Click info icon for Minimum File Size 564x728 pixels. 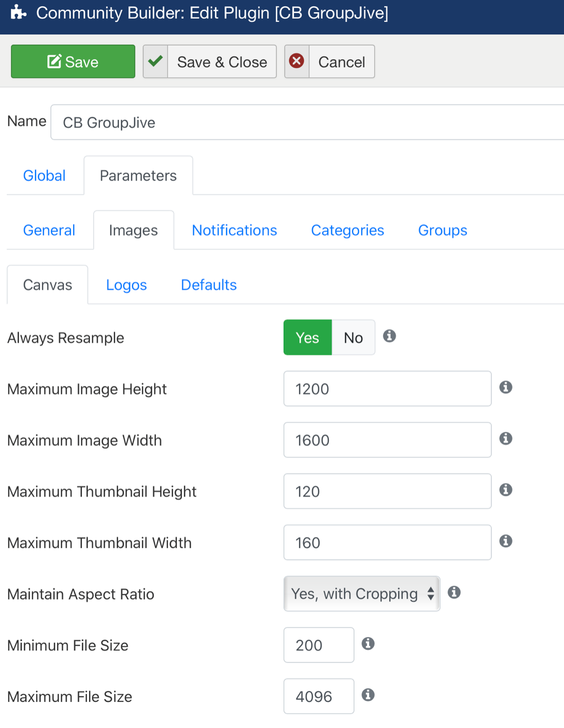(368, 644)
